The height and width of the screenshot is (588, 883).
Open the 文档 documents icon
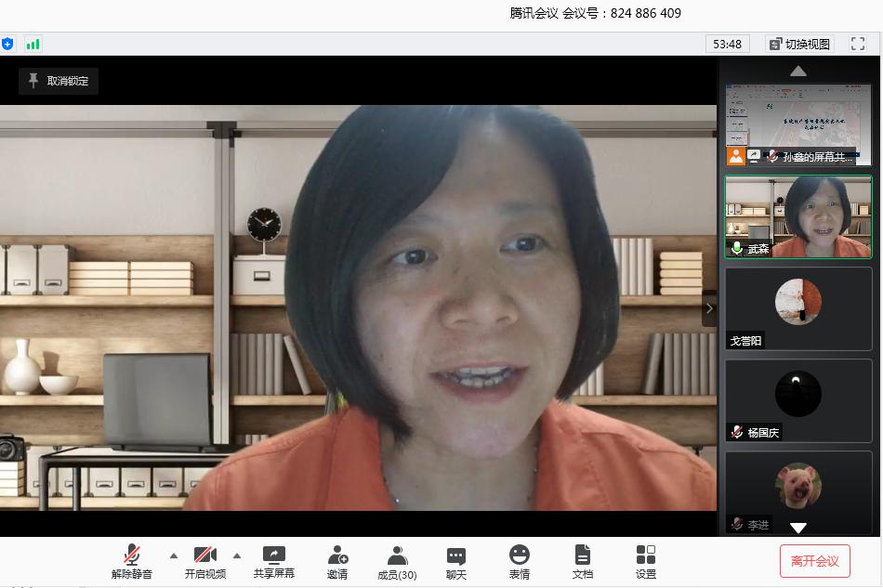[583, 561]
